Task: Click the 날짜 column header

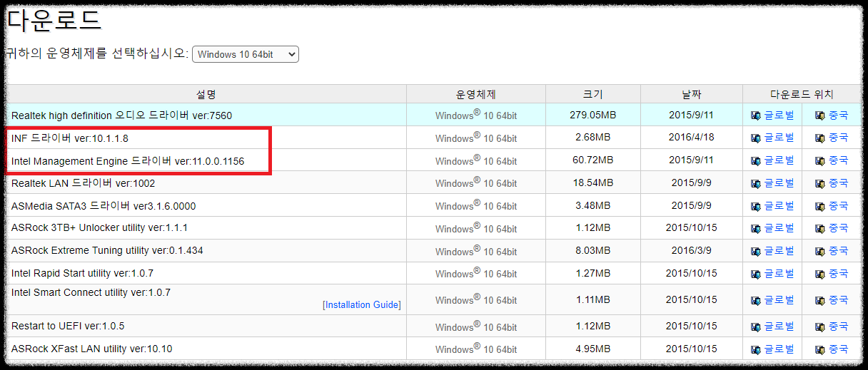Action: click(x=692, y=94)
